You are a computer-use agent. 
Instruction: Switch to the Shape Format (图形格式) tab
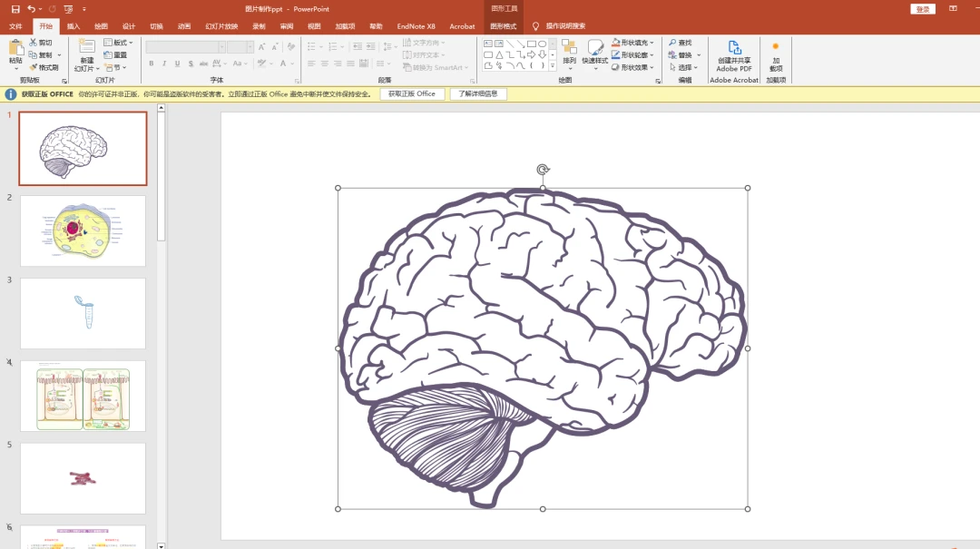pos(503,26)
